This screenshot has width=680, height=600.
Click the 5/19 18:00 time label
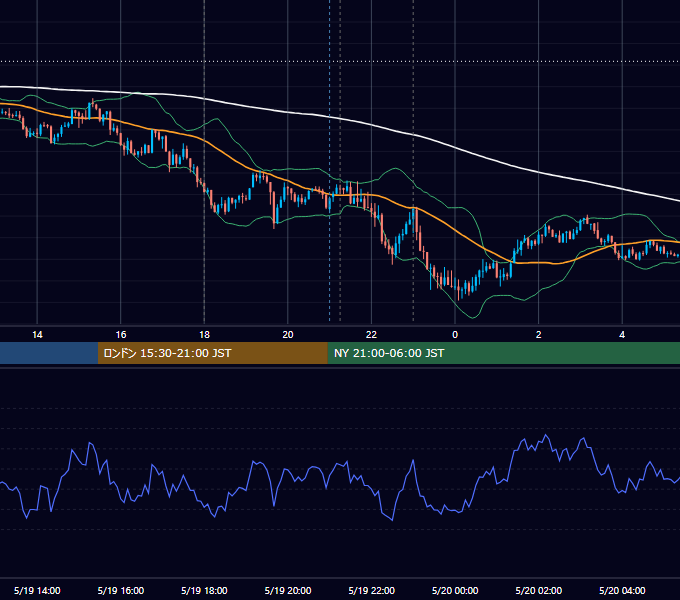pos(204,590)
